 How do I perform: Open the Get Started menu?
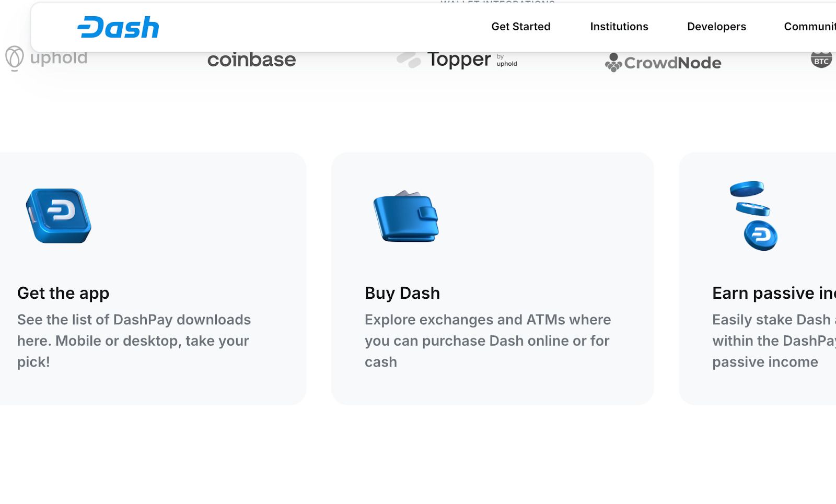(x=520, y=27)
